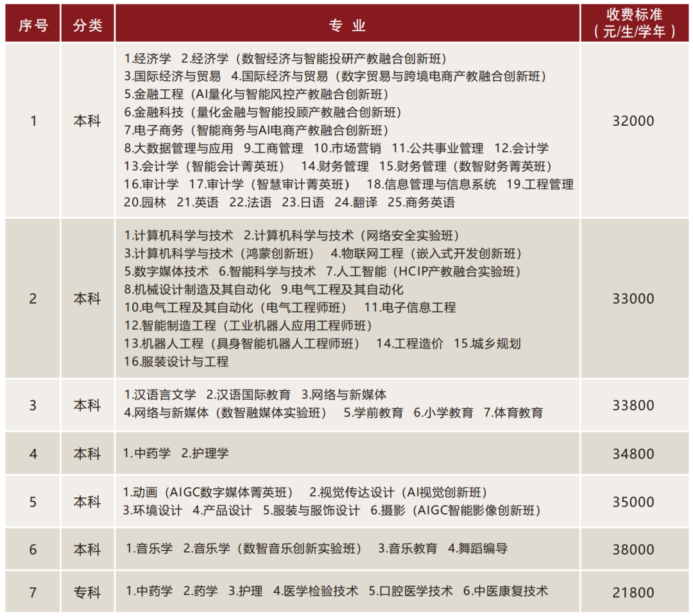Select the fee value 21800
Screen dimensions: 693x616
633,593
